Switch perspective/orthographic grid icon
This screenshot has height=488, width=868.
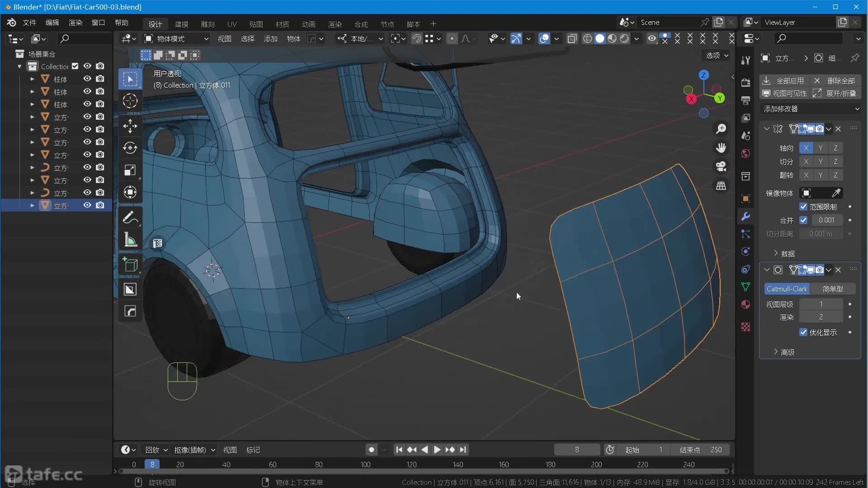click(x=721, y=186)
